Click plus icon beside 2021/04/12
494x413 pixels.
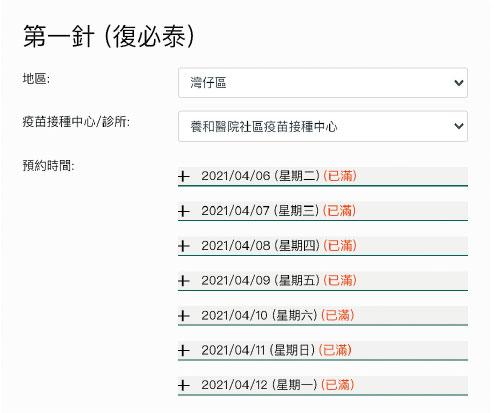tap(184, 385)
